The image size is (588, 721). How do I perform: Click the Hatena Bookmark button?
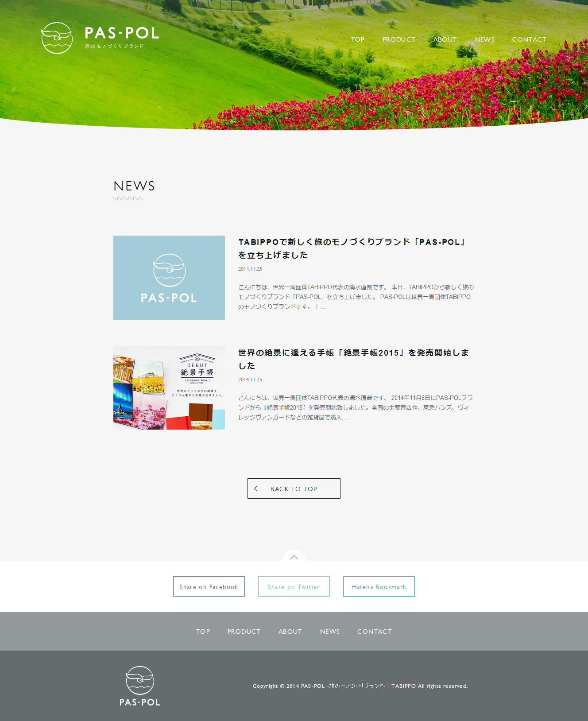pyautogui.click(x=379, y=586)
